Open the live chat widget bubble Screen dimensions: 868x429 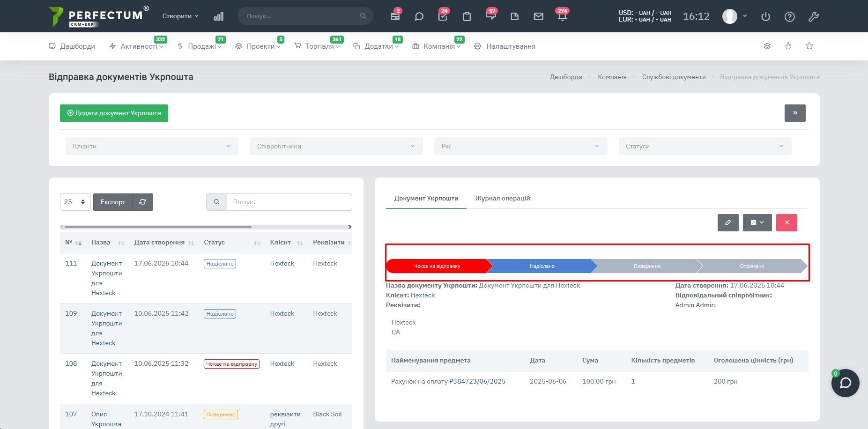click(846, 383)
